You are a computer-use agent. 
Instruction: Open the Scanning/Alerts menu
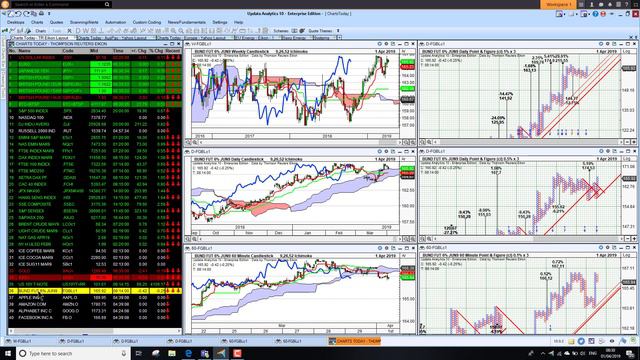(x=84, y=22)
